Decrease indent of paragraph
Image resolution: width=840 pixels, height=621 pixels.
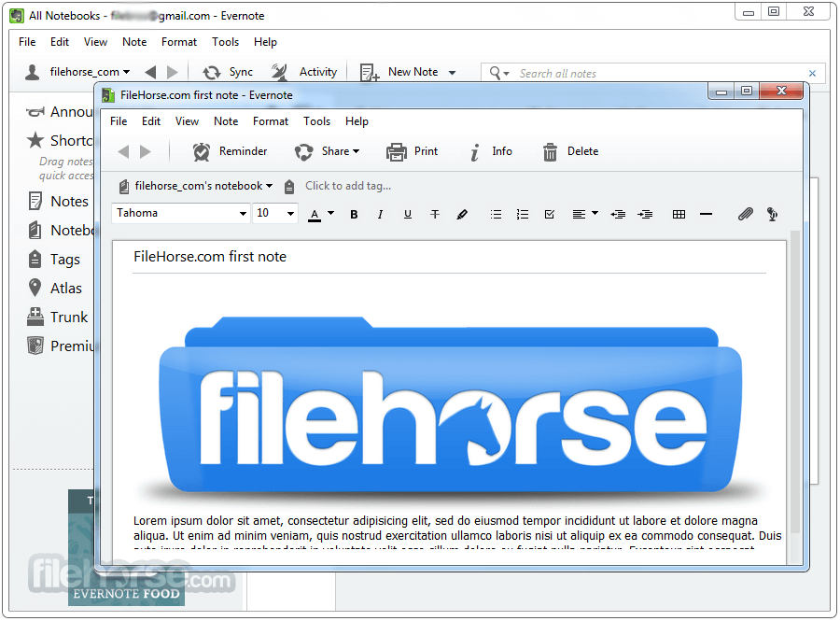point(618,215)
